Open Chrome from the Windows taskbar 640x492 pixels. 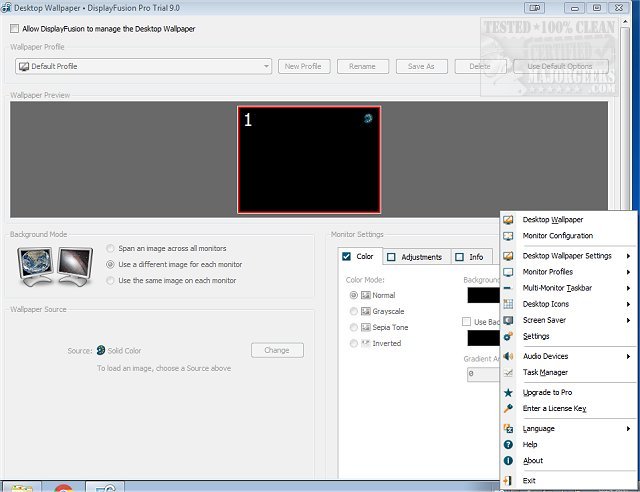click(62, 486)
